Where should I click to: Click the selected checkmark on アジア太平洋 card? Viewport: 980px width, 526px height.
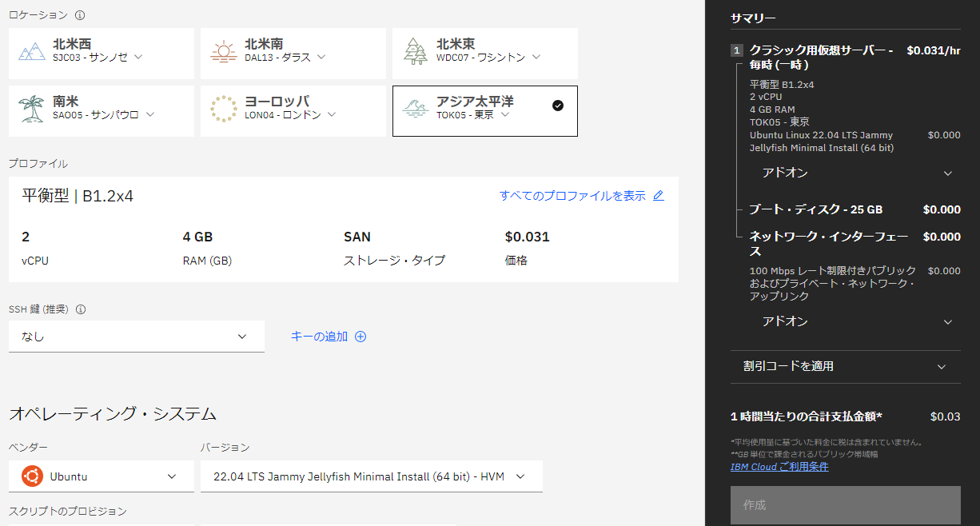(558, 106)
